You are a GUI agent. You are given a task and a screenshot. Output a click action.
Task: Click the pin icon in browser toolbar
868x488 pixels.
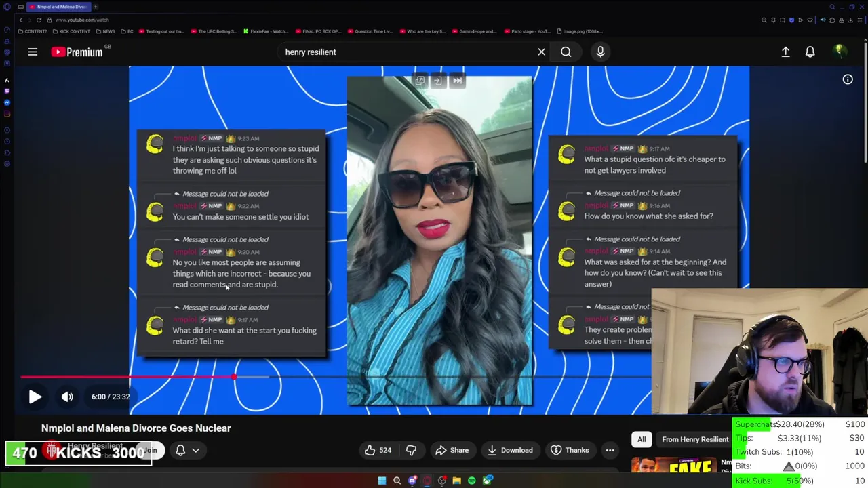click(773, 20)
